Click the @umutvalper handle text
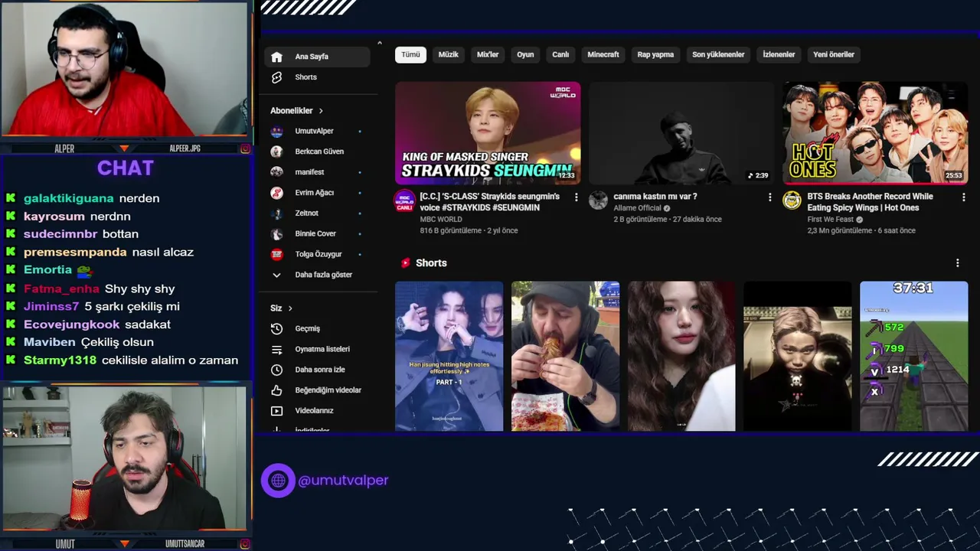 (343, 481)
